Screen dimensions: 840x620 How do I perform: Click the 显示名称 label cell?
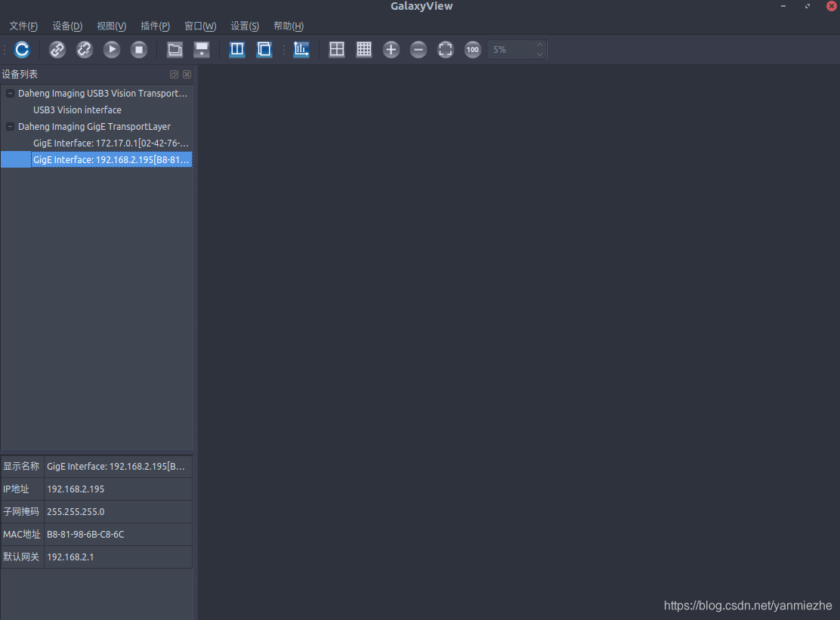[22, 467]
